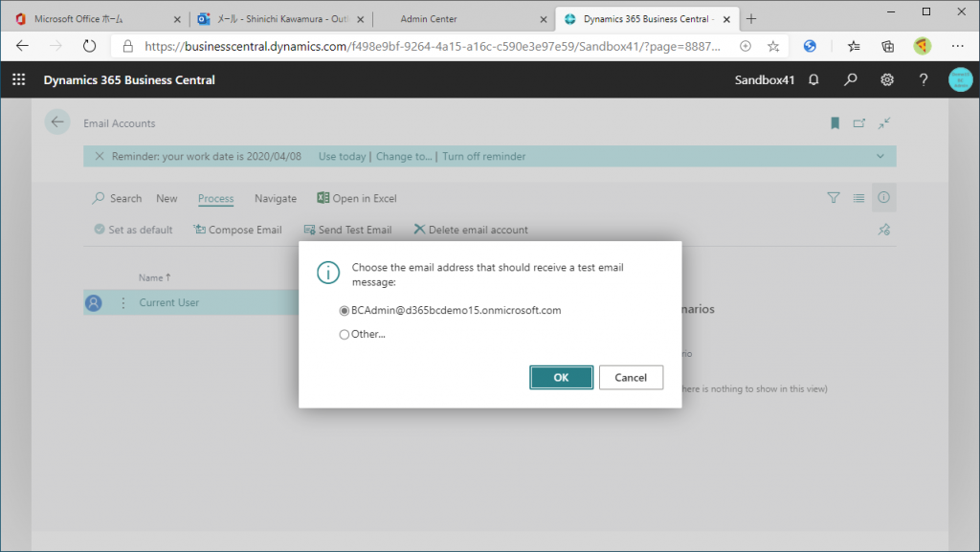This screenshot has height=552, width=980.
Task: Click the notifications bell icon
Action: (813, 80)
